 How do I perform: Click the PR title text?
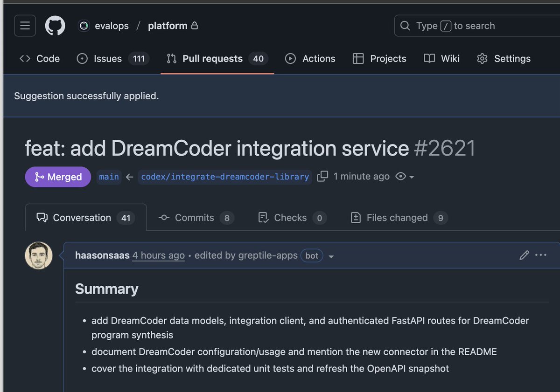pyautogui.click(x=217, y=149)
